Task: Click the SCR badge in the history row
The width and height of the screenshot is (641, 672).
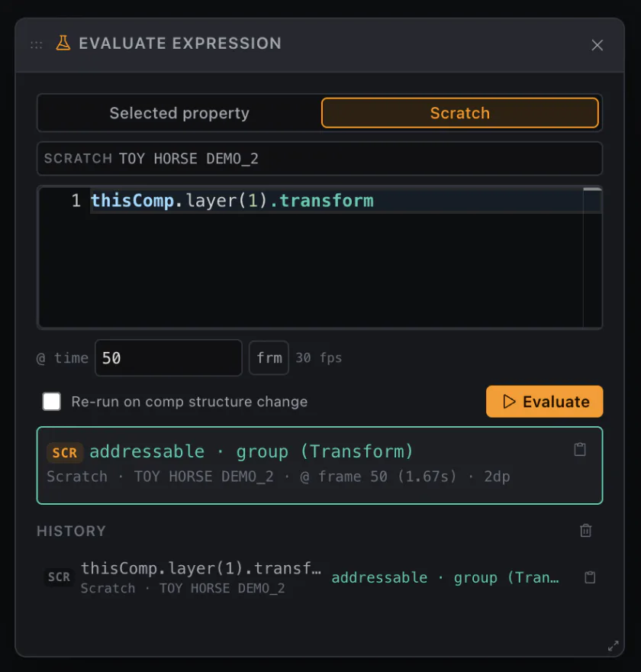Action: [59, 577]
